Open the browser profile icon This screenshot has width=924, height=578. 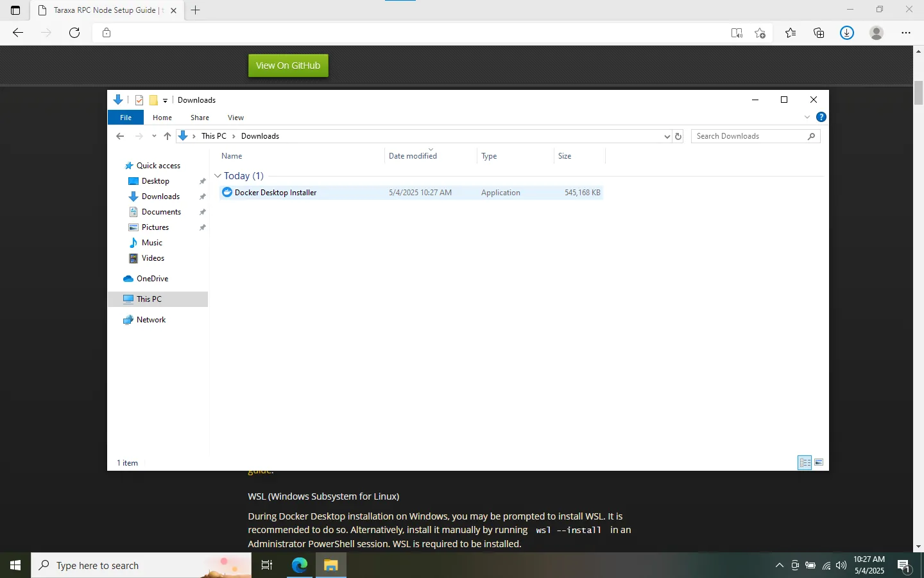[877, 33]
